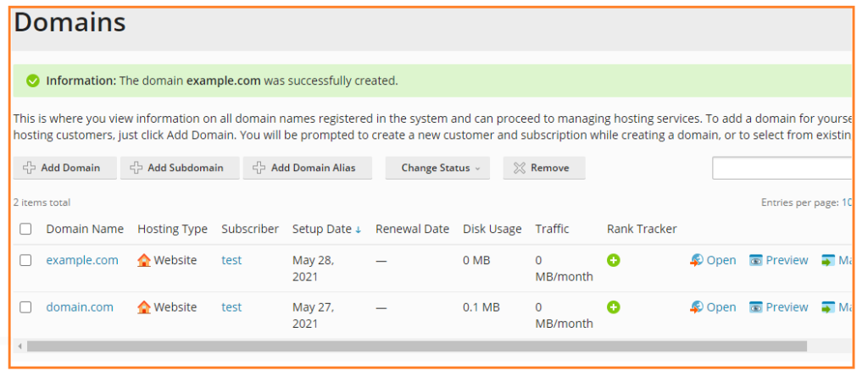Click the house Website icon for example.com
This screenshot has width=868, height=387.
pos(144,260)
